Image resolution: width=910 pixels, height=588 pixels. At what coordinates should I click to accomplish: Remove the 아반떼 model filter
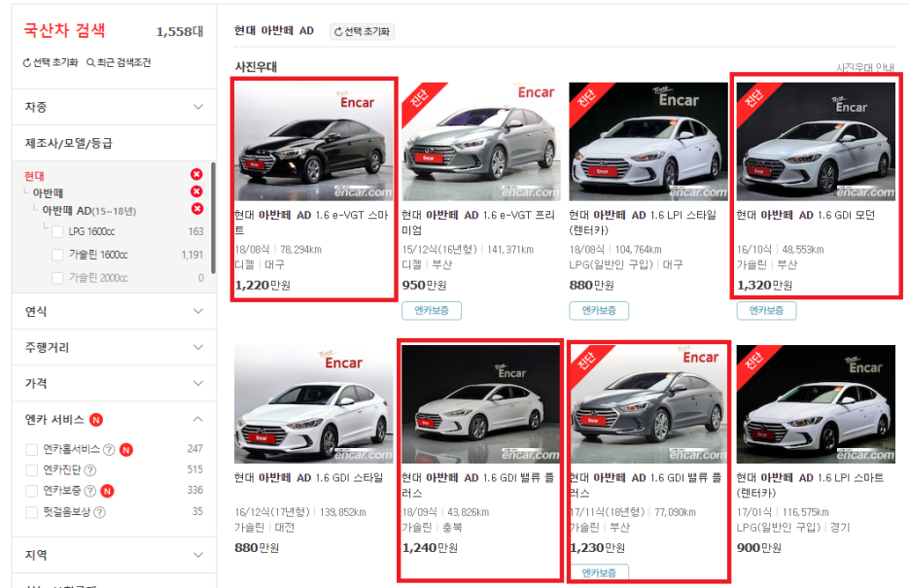pos(196,191)
